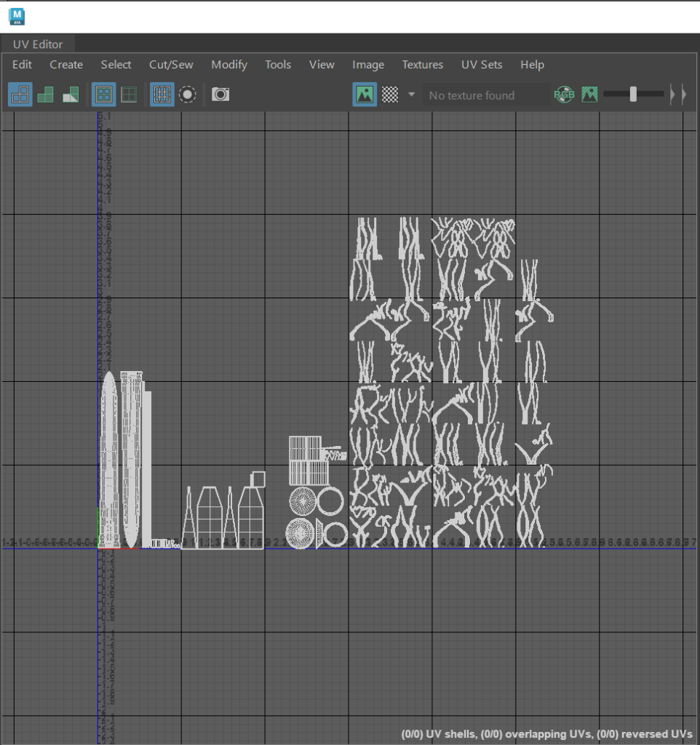This screenshot has height=745, width=700.
Task: Enable the checkered tile pattern icon
Action: 391,95
